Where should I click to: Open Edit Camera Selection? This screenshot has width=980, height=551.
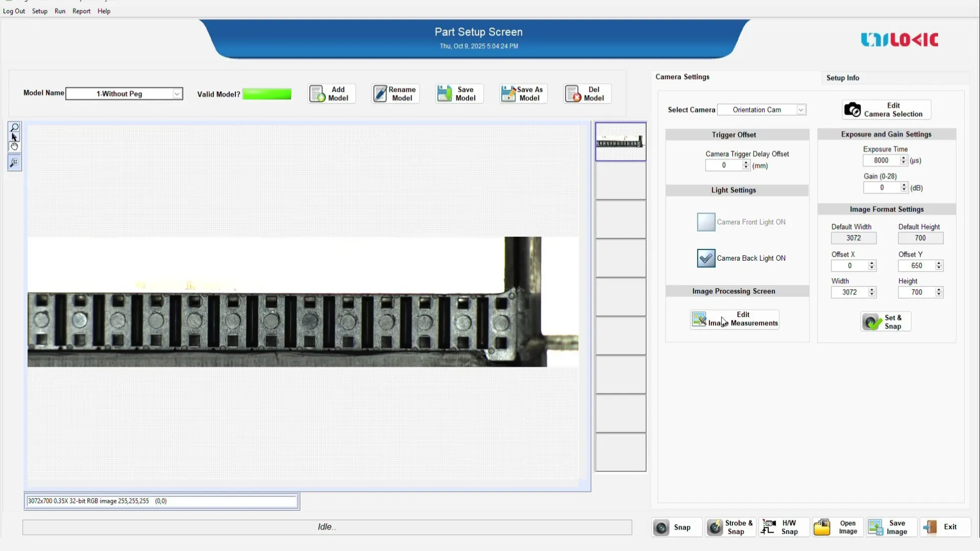tap(886, 110)
